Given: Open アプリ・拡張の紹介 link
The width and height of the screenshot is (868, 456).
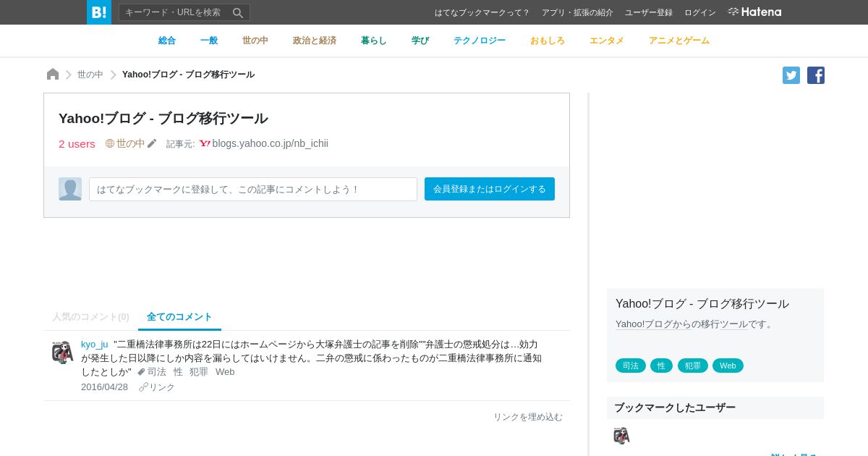Looking at the screenshot, I should pyautogui.click(x=577, y=12).
